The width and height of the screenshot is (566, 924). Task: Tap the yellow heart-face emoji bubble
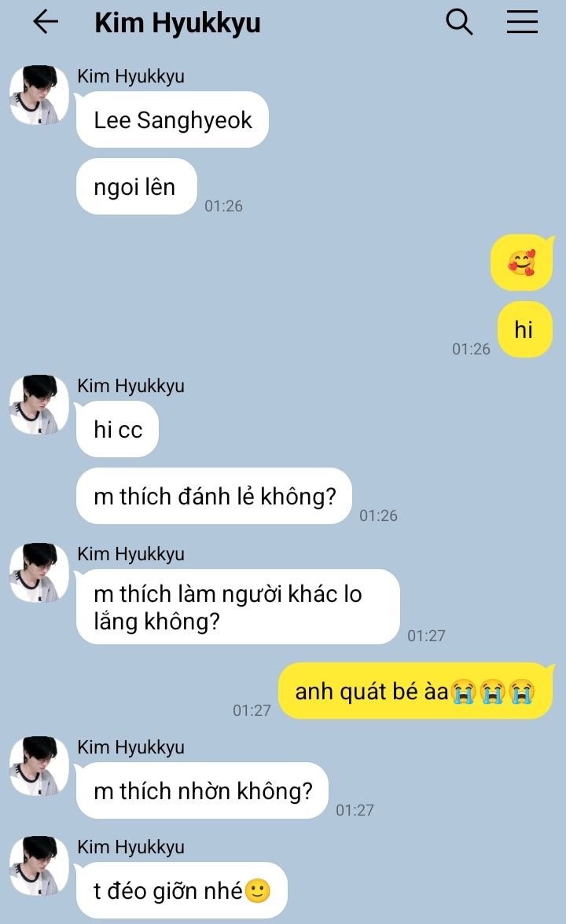tap(522, 262)
